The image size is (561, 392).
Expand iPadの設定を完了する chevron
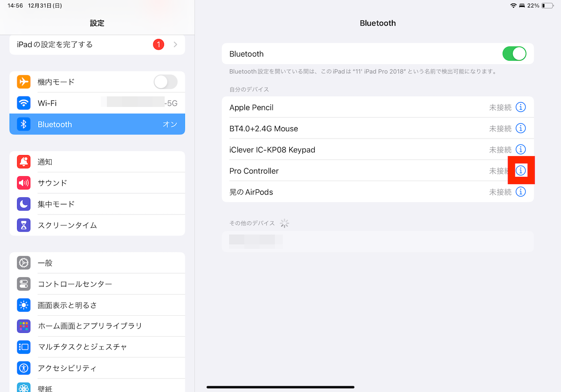coord(175,44)
